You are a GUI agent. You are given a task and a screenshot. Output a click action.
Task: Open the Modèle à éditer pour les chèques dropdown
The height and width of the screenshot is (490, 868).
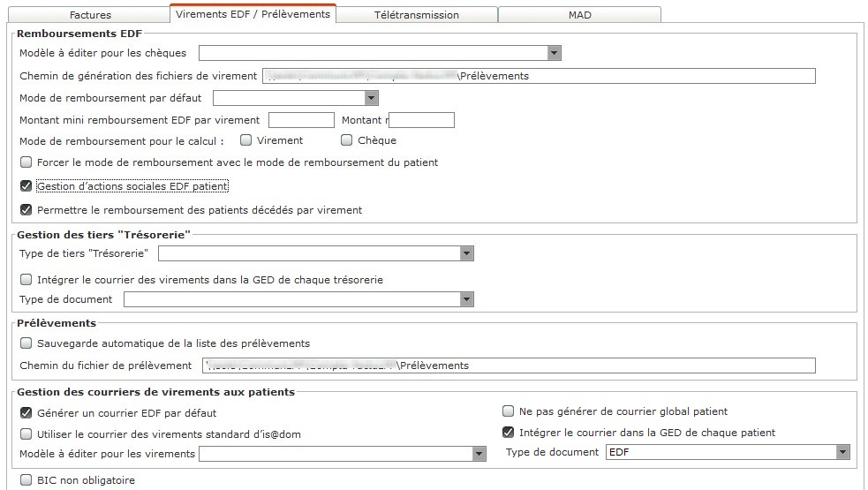[380, 53]
